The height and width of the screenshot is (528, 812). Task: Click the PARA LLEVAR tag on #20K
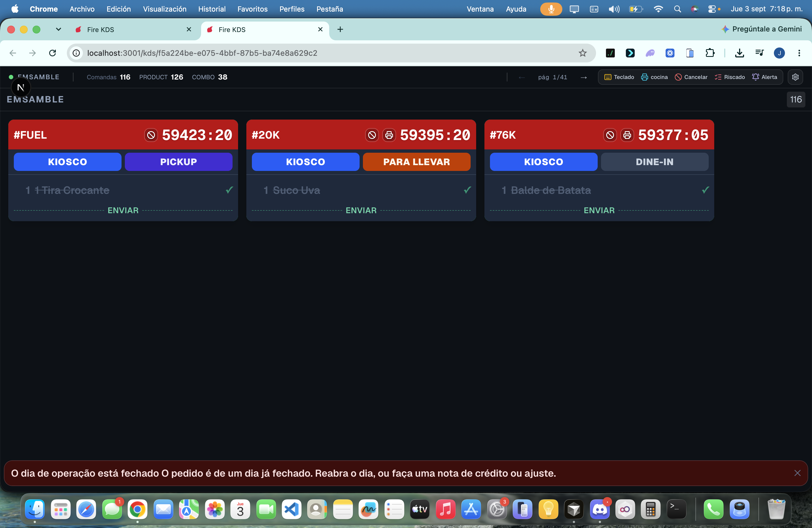[x=416, y=162]
